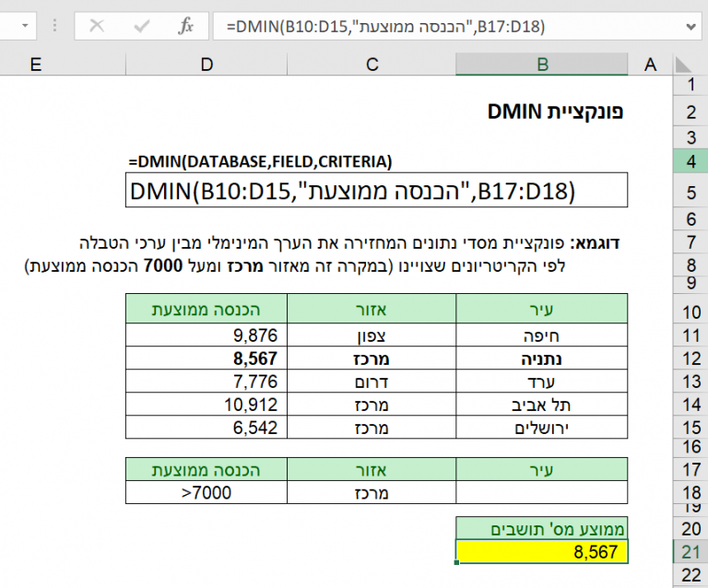Select column D header
708x588 pixels.
coord(206,65)
